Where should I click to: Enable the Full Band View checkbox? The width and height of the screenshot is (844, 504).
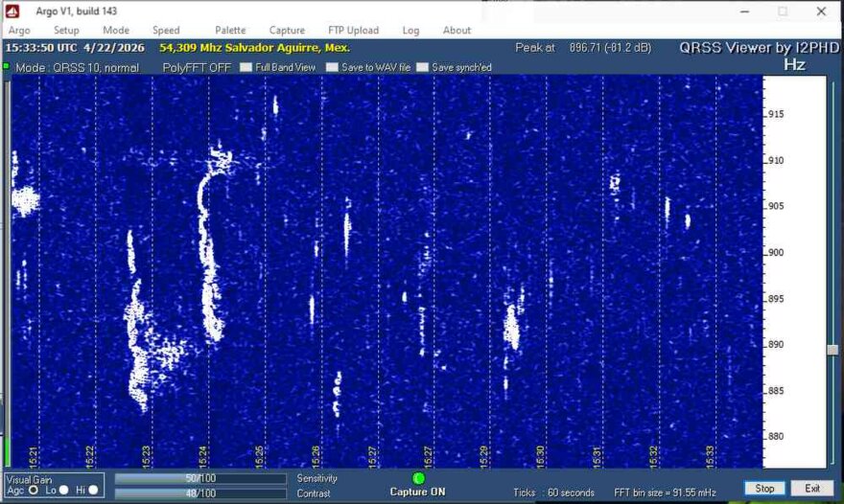(x=246, y=68)
